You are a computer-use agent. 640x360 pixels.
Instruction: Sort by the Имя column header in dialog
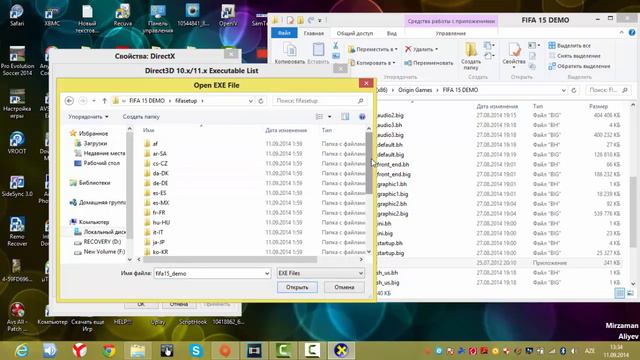(x=149, y=130)
